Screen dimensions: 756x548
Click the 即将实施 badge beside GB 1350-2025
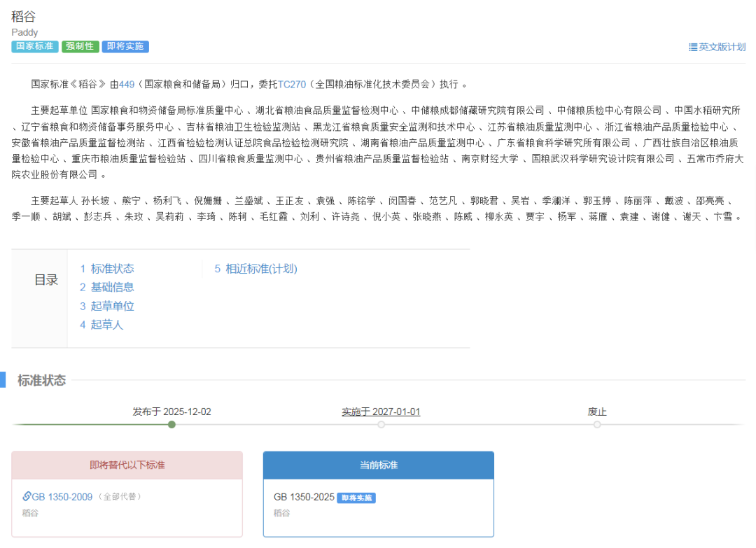tap(356, 498)
